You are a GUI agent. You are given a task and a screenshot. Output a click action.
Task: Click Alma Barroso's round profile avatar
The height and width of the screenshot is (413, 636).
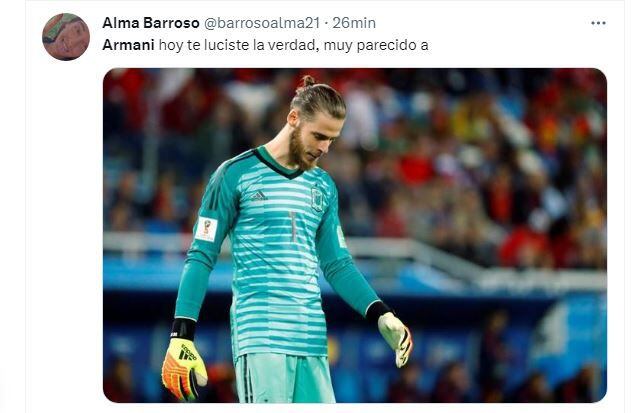click(66, 37)
